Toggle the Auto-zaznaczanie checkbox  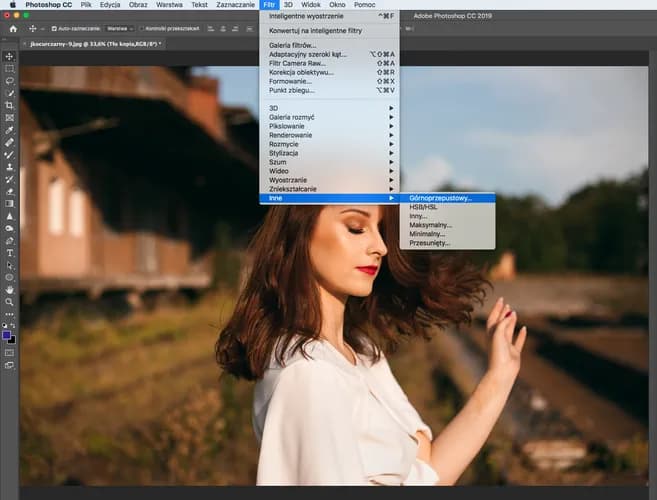click(53, 29)
